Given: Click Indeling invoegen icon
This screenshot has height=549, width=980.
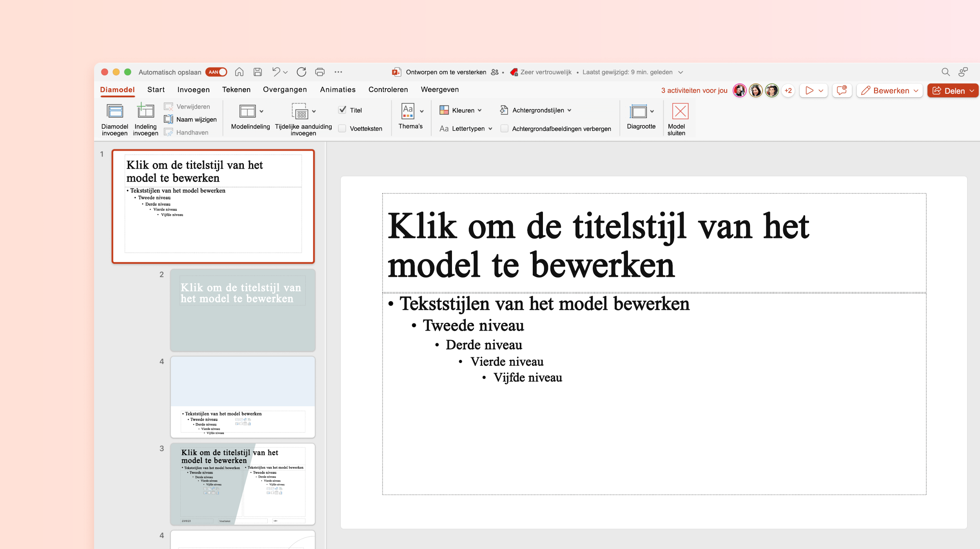Looking at the screenshot, I should 145,111.
